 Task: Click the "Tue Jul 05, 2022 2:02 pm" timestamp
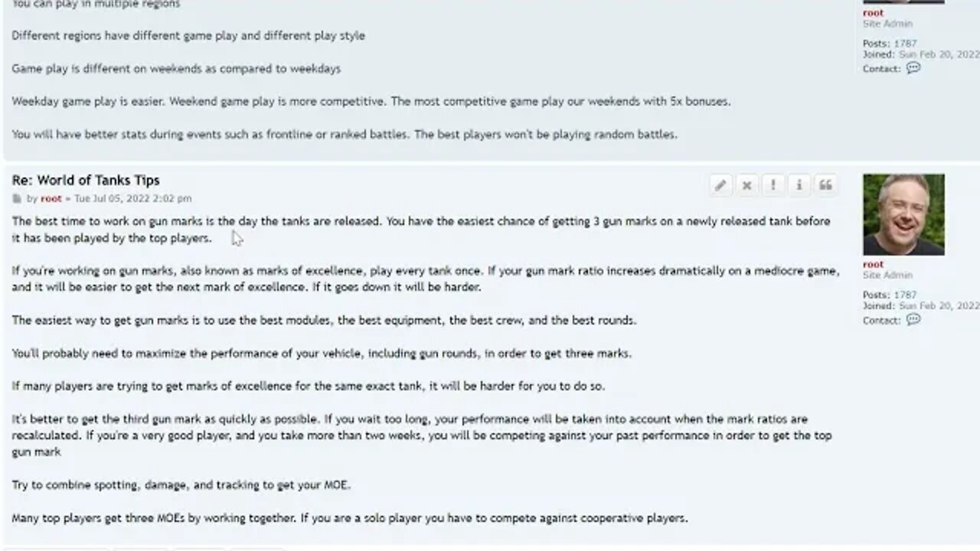coord(132,199)
